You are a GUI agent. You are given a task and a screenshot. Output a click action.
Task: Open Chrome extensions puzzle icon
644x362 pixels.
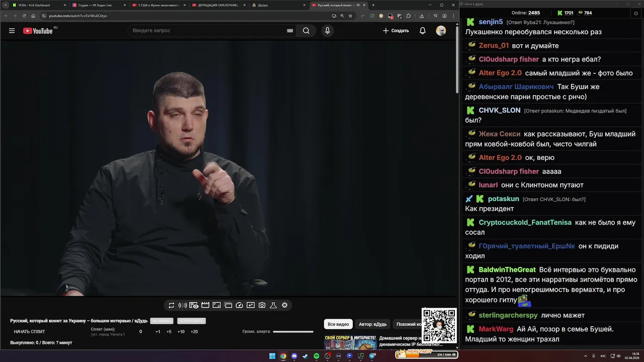click(x=408, y=16)
